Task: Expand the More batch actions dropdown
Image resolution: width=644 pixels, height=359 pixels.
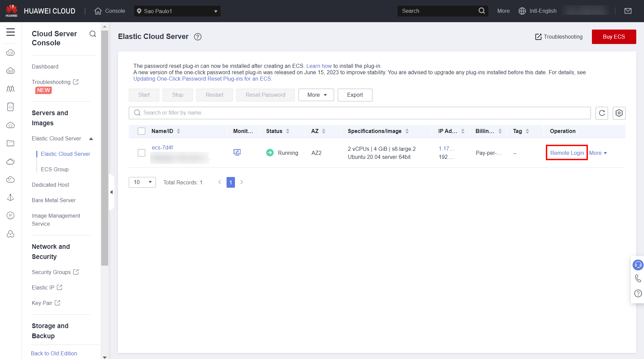Action: coord(316,95)
